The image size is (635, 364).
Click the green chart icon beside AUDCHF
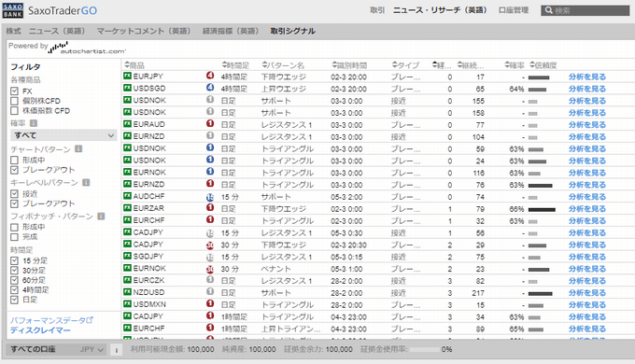point(127,196)
